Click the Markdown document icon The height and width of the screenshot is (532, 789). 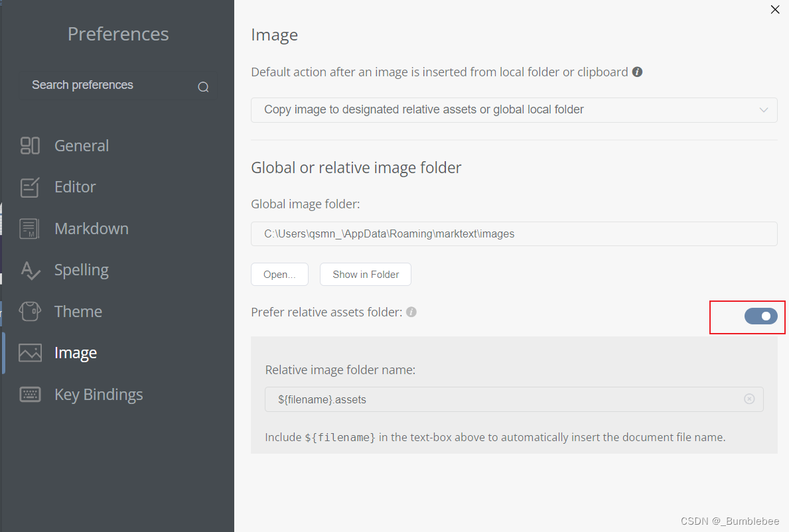[x=31, y=229]
